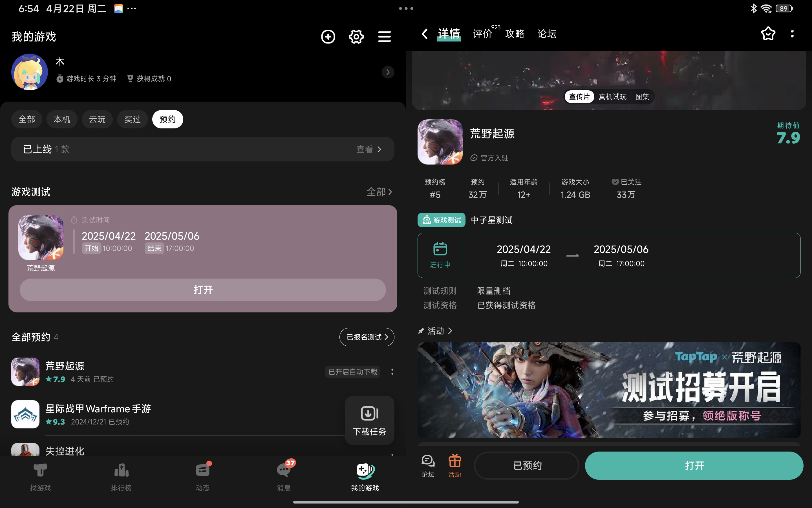The width and height of the screenshot is (812, 508).
Task: Tap 获得成就 0 stat
Action: click(x=149, y=79)
